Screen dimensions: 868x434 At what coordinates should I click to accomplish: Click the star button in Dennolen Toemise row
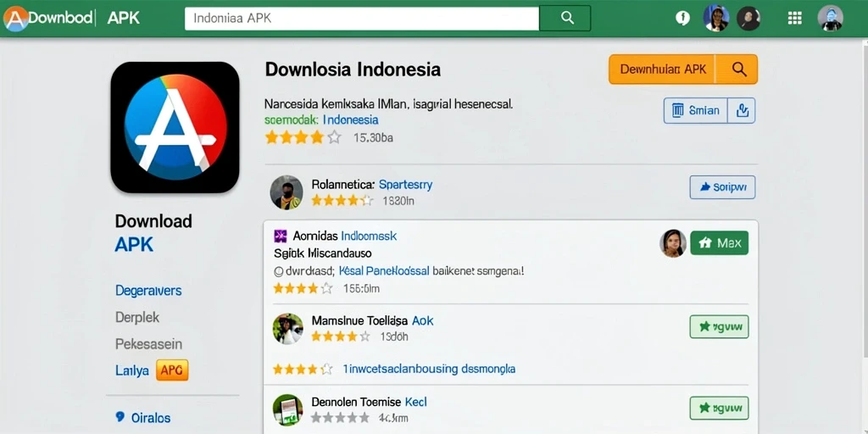(719, 408)
